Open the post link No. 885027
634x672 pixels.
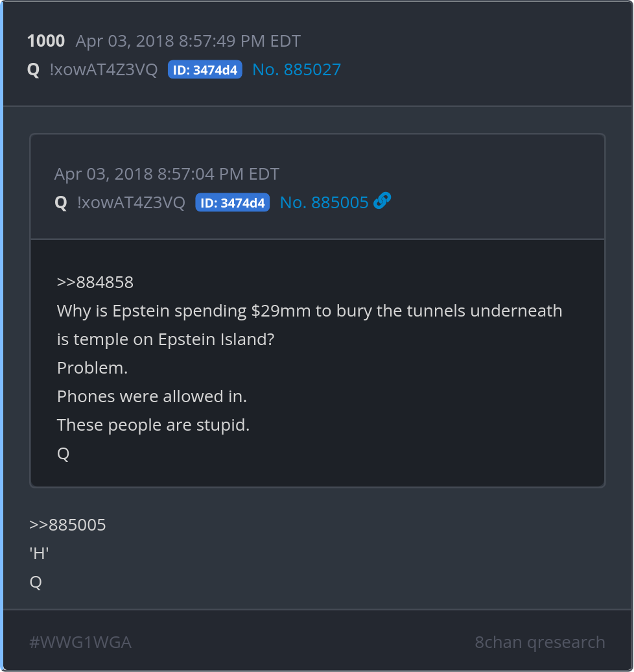(x=296, y=70)
